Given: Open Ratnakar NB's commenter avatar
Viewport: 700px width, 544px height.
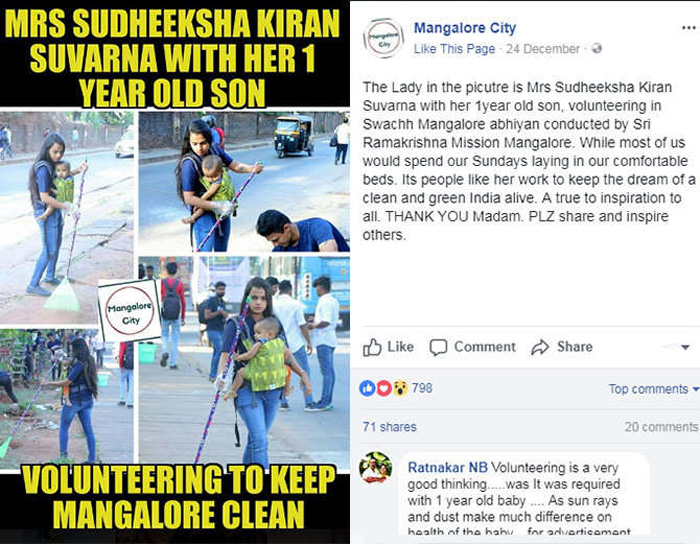Looking at the screenshot, I should (376, 467).
